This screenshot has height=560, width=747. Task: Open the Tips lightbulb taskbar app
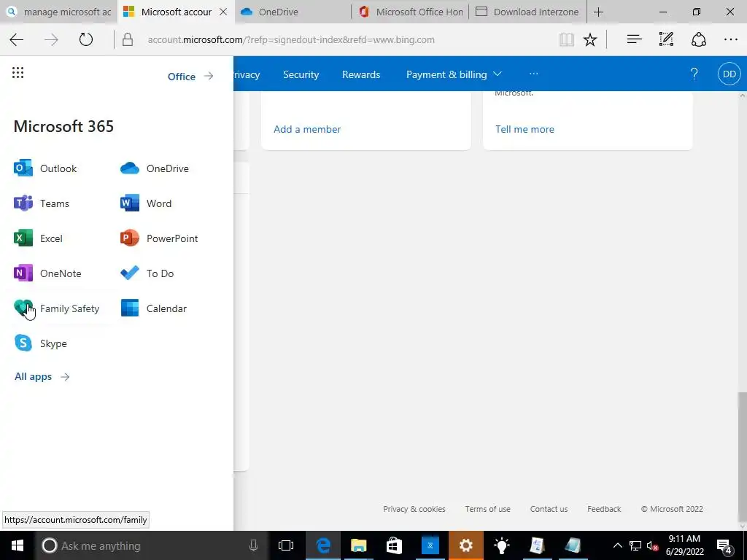[501, 545]
